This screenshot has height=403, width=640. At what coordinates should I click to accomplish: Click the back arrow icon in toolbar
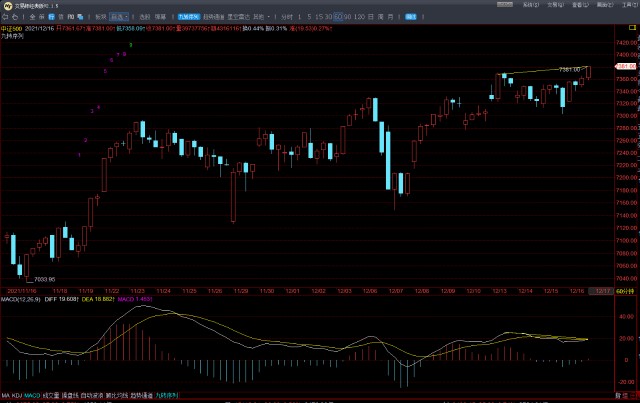click(5, 17)
